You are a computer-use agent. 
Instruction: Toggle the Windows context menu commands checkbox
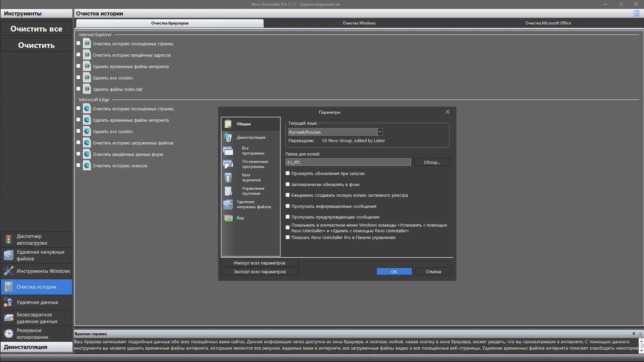point(287,228)
